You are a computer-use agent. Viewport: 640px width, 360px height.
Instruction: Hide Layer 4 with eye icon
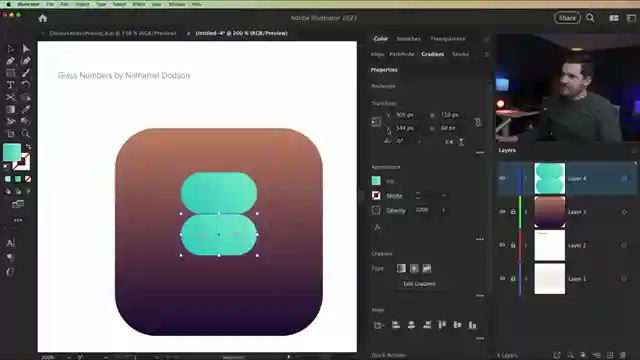pos(502,178)
